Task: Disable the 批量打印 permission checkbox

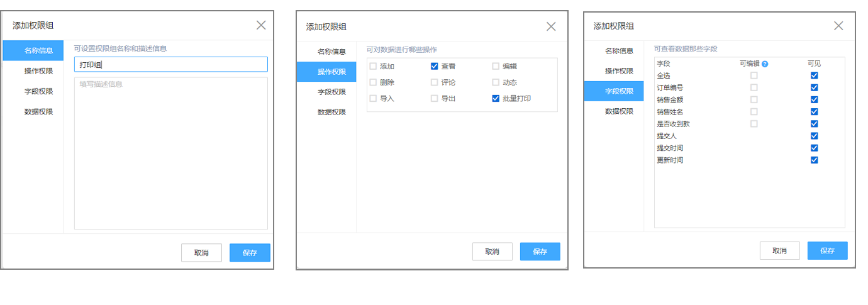Action: click(496, 99)
